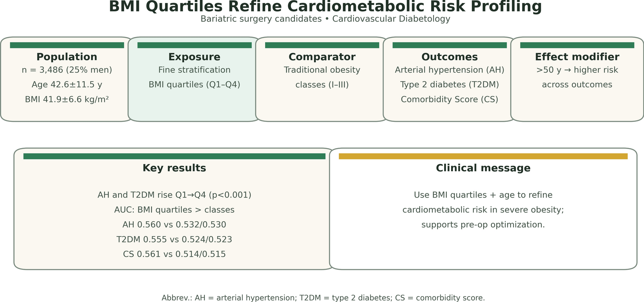Screen dimensions: 644x302
Task: Select the Population card heading
Action: (67, 57)
